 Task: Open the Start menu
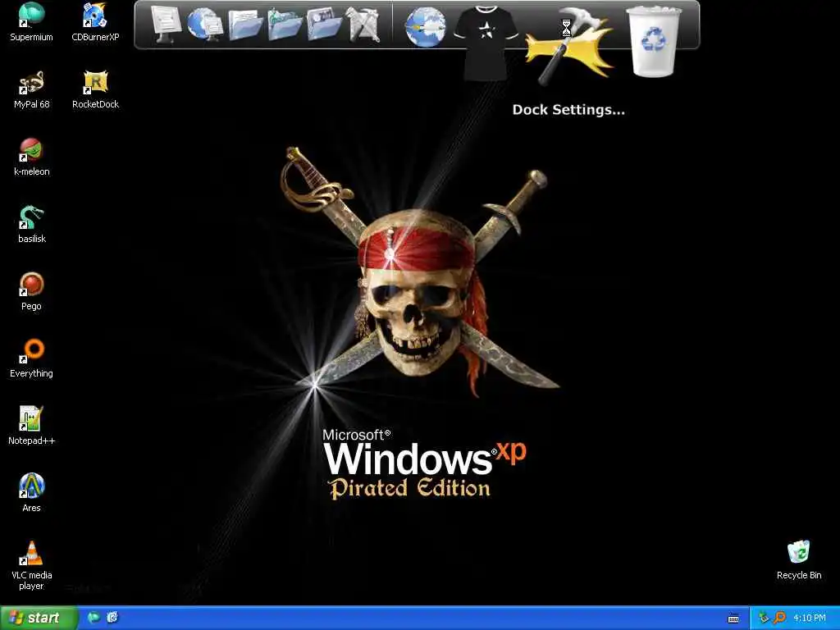[x=38, y=618]
